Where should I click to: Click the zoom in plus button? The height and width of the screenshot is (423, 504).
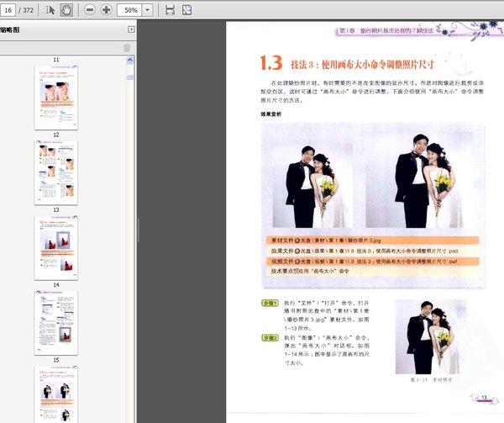pos(106,10)
